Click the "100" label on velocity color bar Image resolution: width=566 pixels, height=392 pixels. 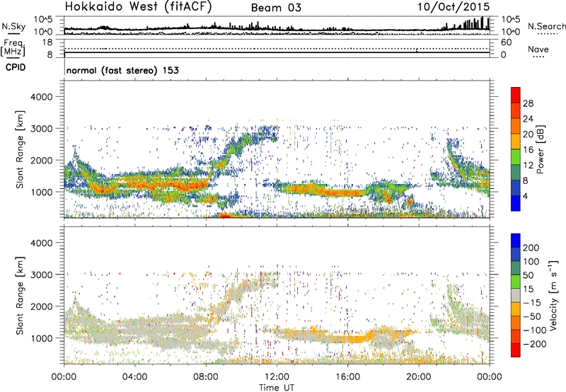coord(531,262)
